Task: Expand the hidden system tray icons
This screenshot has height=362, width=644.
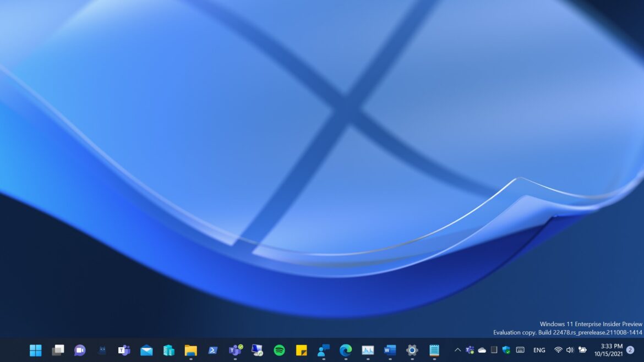Action: (457, 350)
